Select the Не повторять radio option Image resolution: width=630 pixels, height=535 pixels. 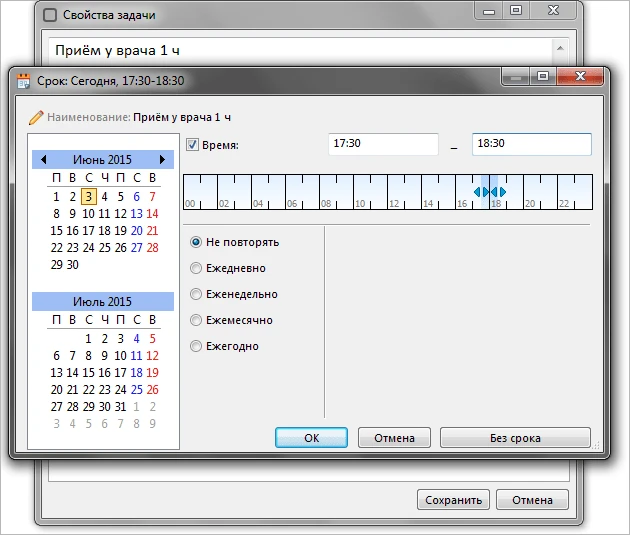click(x=196, y=242)
